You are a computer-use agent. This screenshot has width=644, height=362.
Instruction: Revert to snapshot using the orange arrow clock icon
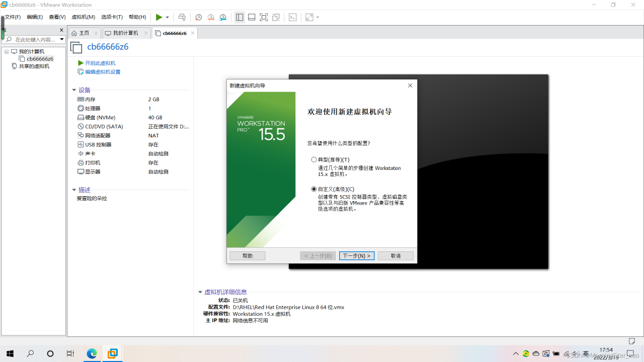211,17
